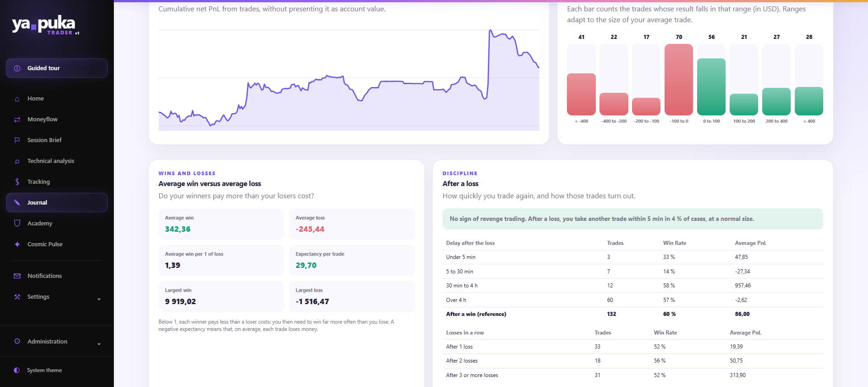This screenshot has height=387, width=868.
Task: Click the Technical analysis magnifier icon
Action: [17, 161]
